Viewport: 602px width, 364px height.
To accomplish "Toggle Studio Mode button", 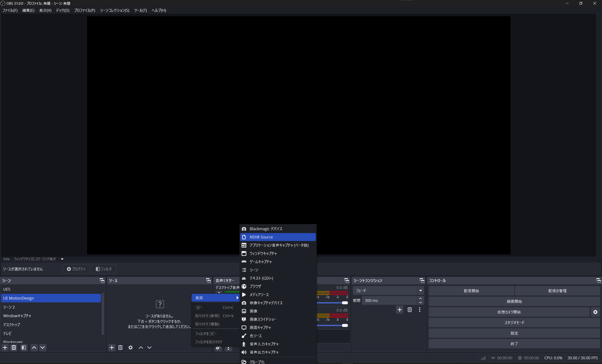I will click(514, 323).
